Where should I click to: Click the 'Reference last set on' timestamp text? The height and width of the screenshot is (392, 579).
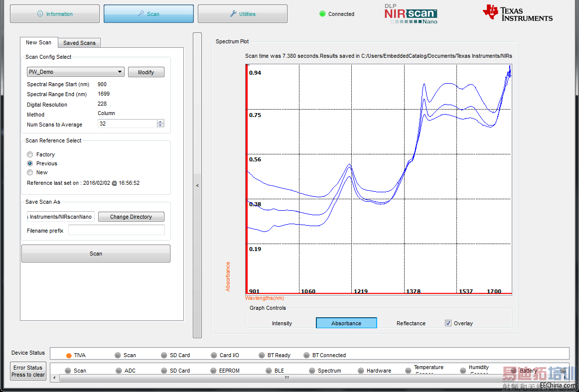pos(83,183)
